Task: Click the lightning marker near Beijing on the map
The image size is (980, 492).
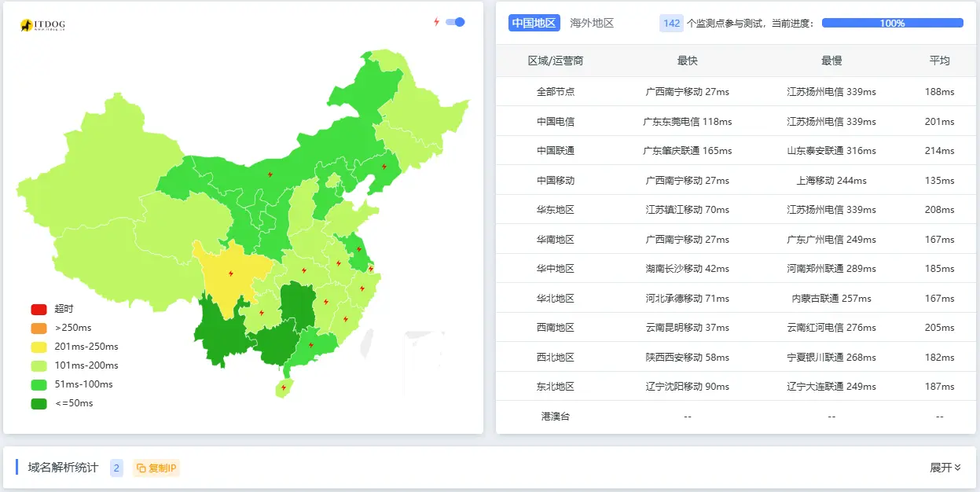Action: (270, 174)
